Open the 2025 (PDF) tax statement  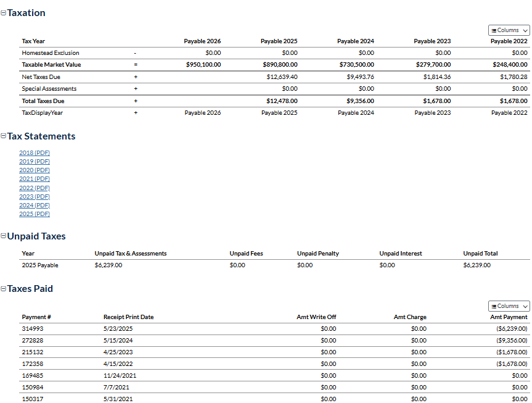35,214
